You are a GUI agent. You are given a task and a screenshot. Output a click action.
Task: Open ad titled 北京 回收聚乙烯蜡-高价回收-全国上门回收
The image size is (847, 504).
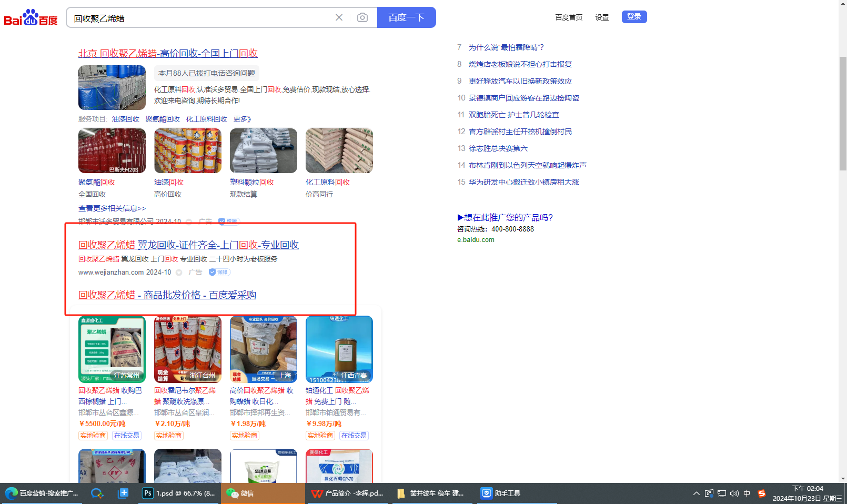coord(168,53)
